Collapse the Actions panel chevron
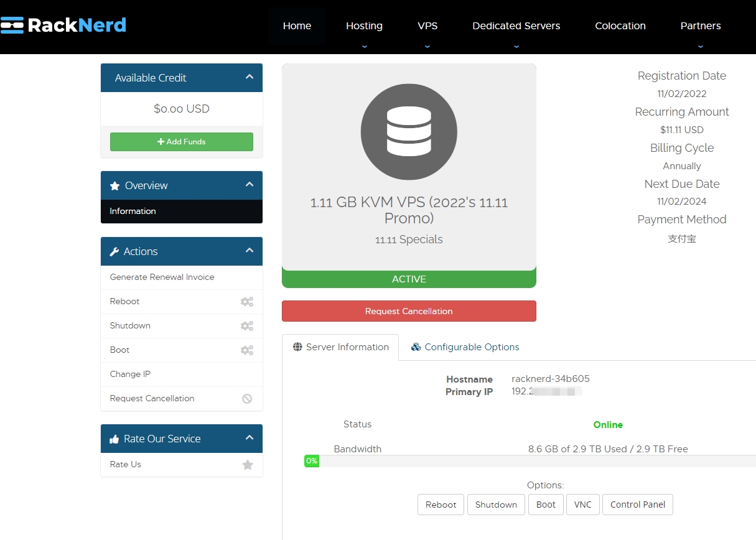Screen dimensions: 756x540 pyautogui.click(x=250, y=251)
